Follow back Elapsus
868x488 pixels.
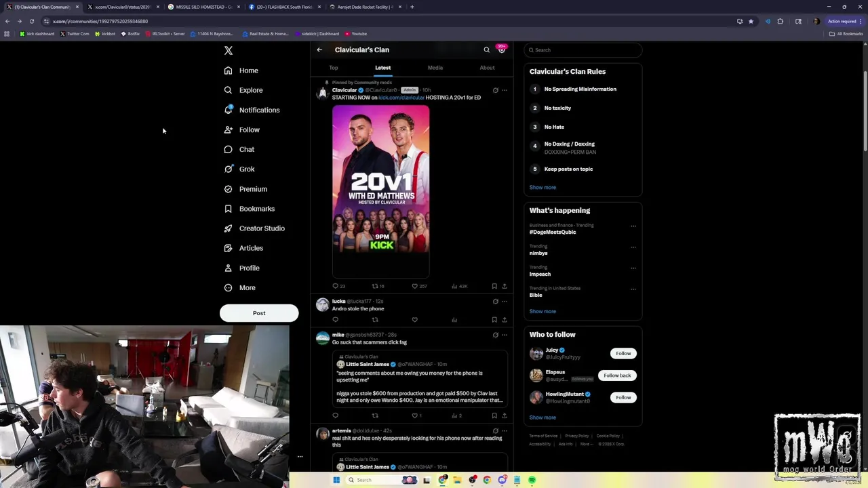pyautogui.click(x=617, y=375)
